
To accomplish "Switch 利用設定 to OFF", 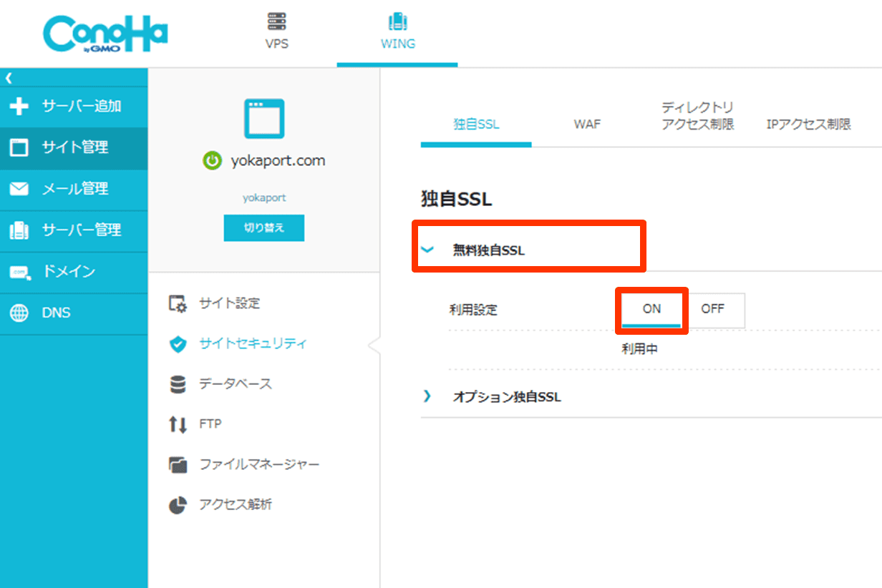I will point(712,310).
